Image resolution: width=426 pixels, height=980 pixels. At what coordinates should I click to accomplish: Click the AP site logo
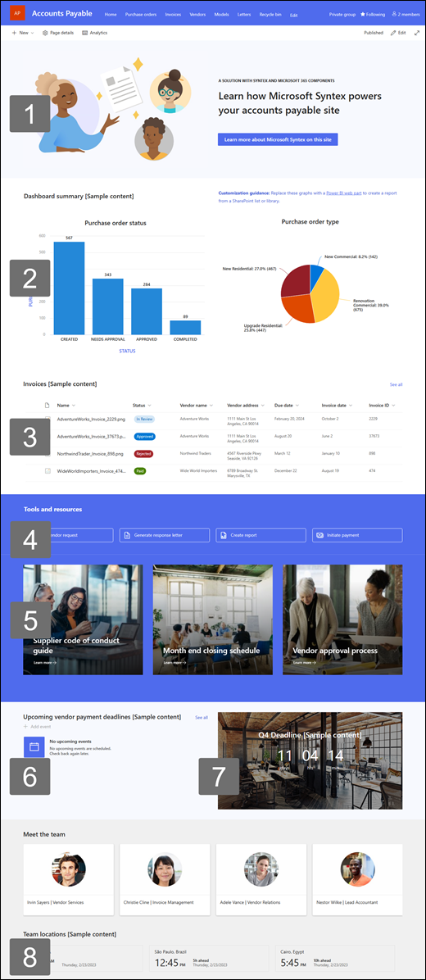pyautogui.click(x=17, y=14)
